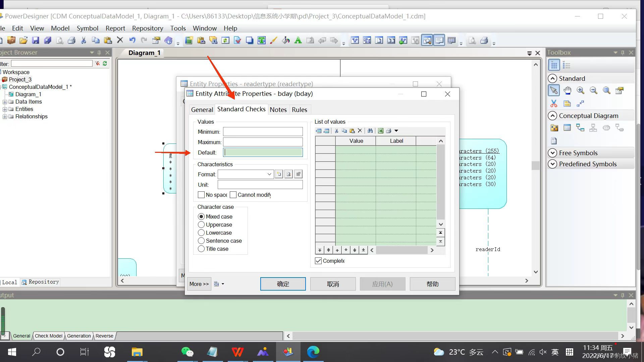Viewport: 644px width, 362px height.
Task: Select the Note tool in Toolbox
Action: click(567, 104)
